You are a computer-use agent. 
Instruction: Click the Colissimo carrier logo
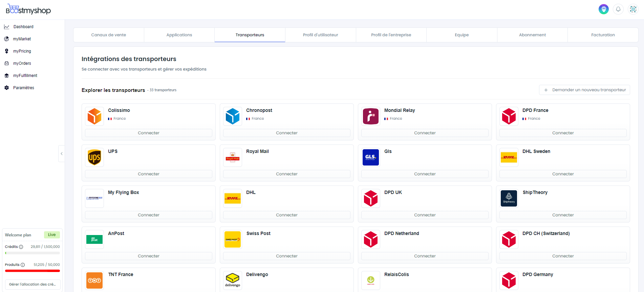94,116
